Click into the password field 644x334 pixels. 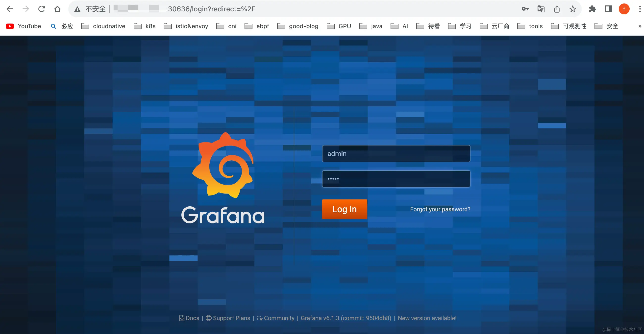[396, 179]
